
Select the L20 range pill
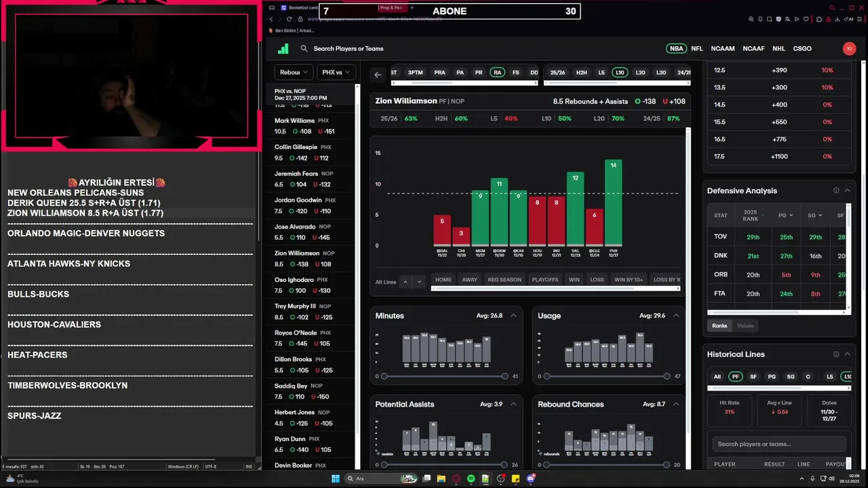point(640,73)
